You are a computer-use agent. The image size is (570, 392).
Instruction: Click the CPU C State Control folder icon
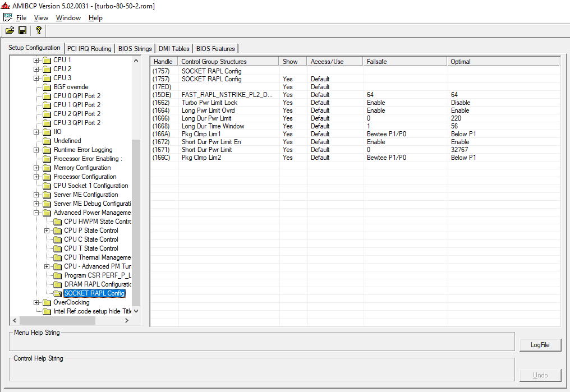click(x=57, y=240)
